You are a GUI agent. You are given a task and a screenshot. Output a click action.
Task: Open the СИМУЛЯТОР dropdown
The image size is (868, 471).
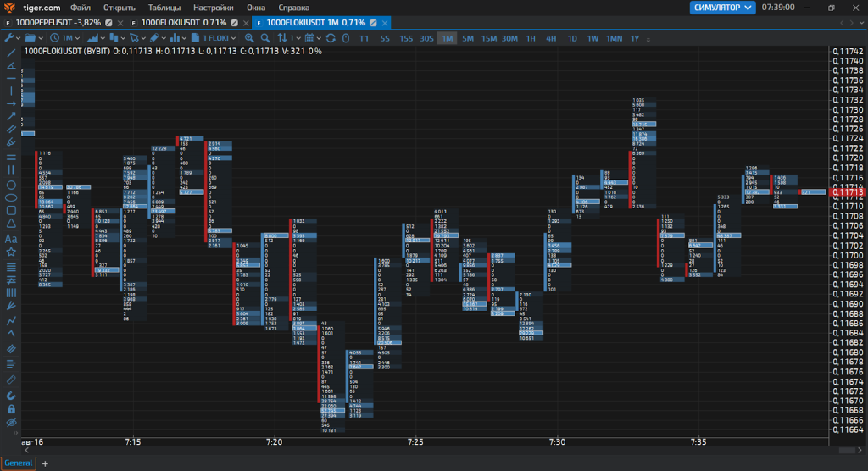[723, 8]
